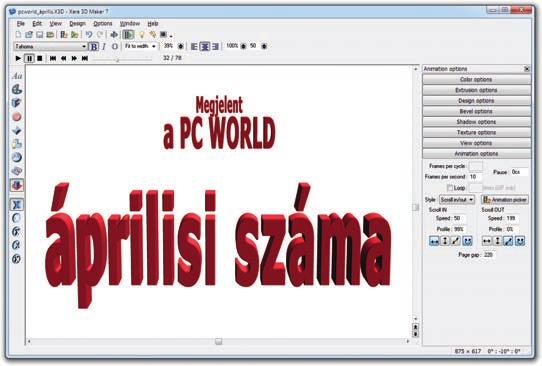Click the export animation toolbar icon

coord(64,35)
